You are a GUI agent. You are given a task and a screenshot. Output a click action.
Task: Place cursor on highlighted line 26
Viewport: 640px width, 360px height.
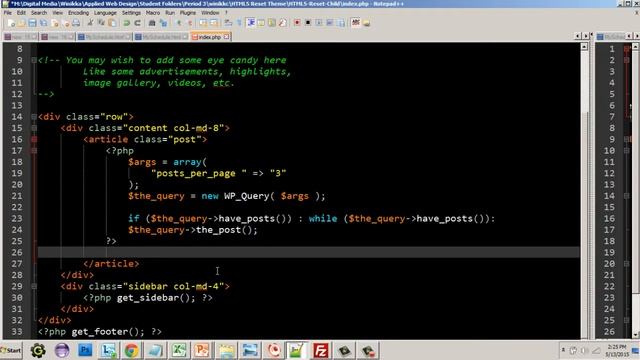(308, 252)
